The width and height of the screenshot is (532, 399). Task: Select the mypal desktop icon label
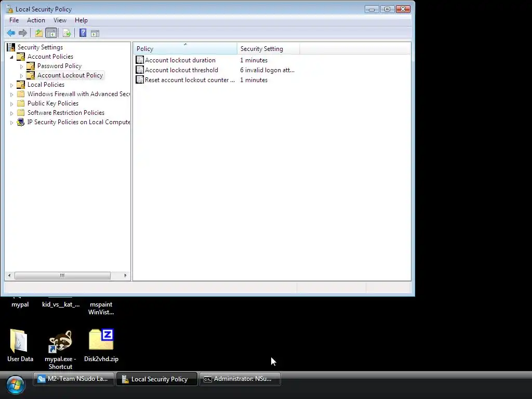pos(20,304)
